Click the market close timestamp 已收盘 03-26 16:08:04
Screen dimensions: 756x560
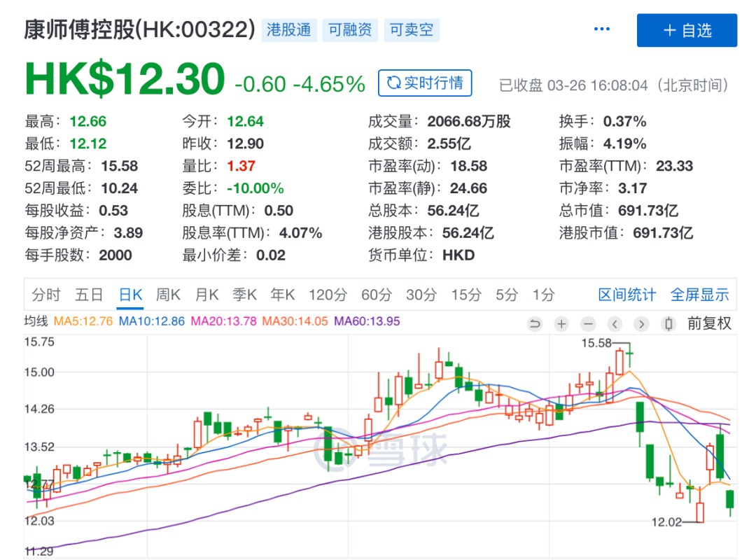point(573,85)
